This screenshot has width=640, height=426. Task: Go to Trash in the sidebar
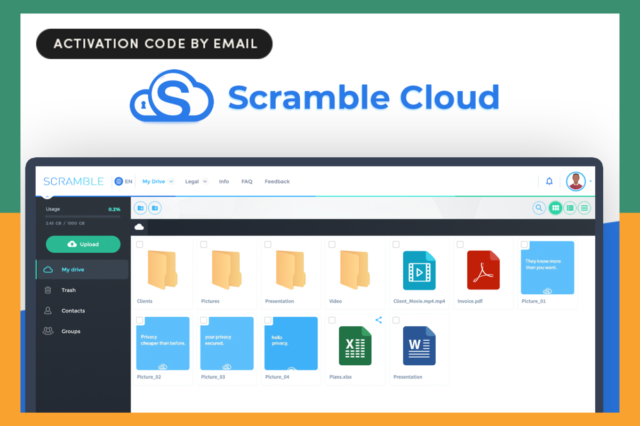[x=69, y=290]
